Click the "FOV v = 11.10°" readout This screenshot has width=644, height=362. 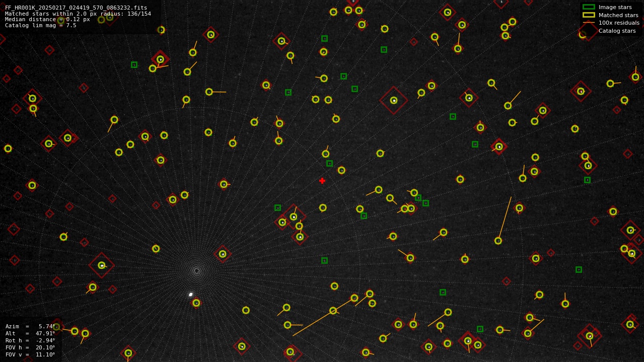30,354
